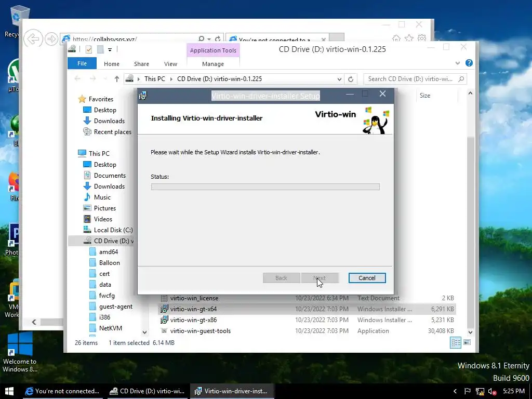Click This PC in the address breadcrumb
The height and width of the screenshot is (399, 532).
click(155, 79)
